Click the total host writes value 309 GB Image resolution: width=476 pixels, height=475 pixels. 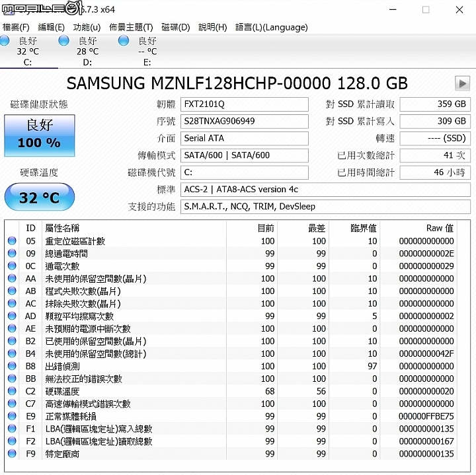(x=435, y=122)
